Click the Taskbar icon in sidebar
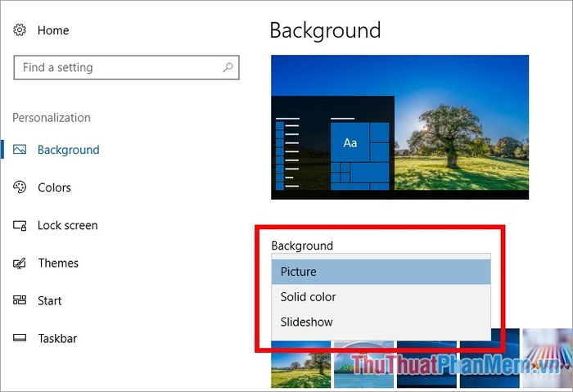 pyautogui.click(x=20, y=338)
